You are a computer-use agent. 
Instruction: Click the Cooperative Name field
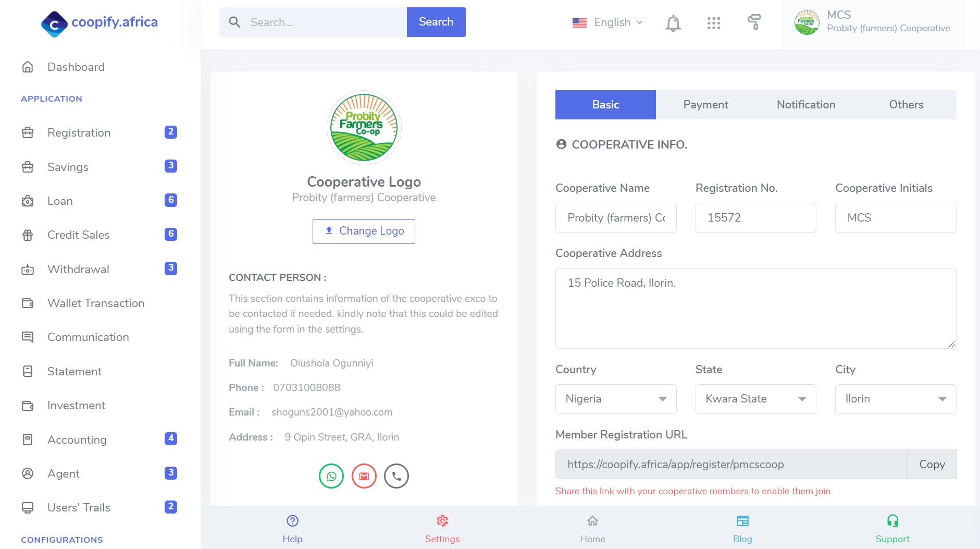coord(616,217)
